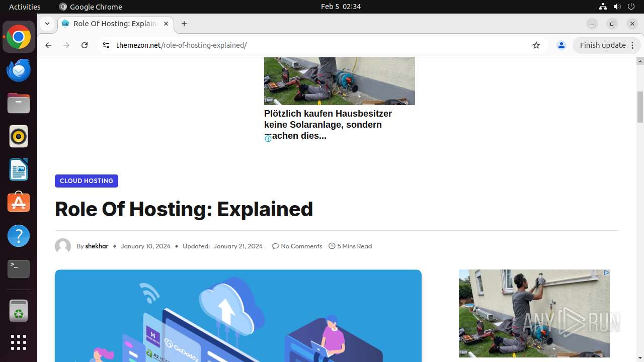Open Chrome three-dot menu
The height and width of the screenshot is (362, 644).
click(x=633, y=45)
